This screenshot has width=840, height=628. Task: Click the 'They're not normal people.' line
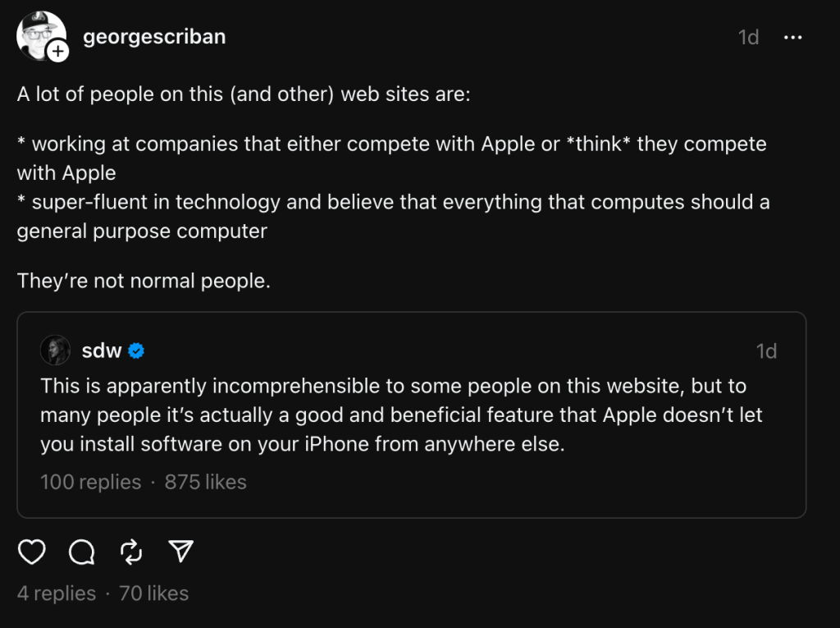click(144, 281)
